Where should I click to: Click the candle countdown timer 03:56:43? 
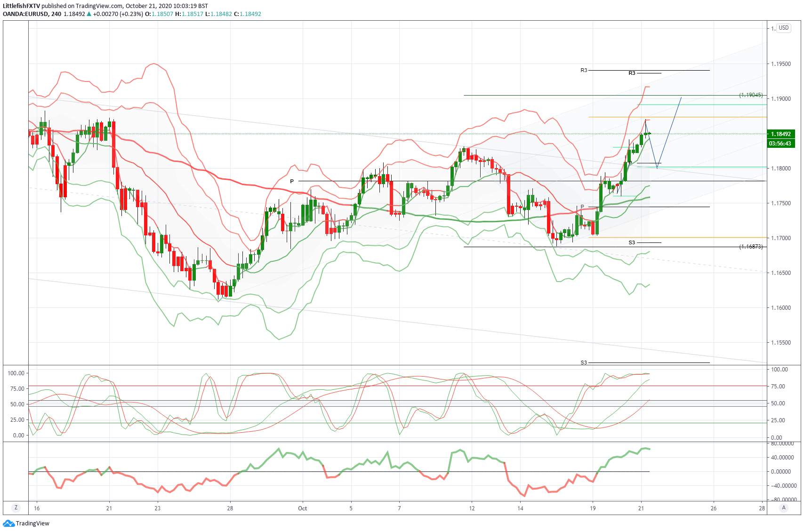[781, 144]
